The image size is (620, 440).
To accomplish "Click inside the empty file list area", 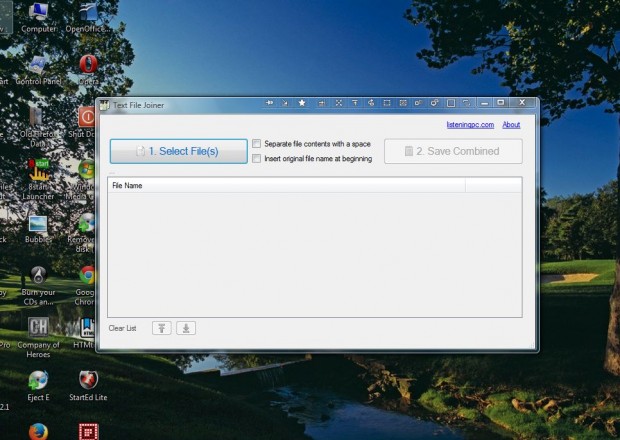I will pyautogui.click(x=314, y=255).
